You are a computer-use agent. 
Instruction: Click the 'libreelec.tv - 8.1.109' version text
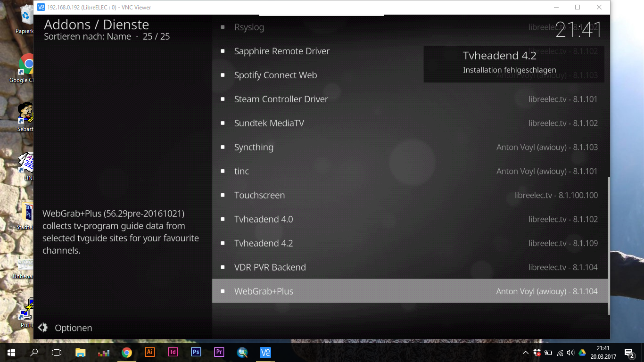click(563, 243)
